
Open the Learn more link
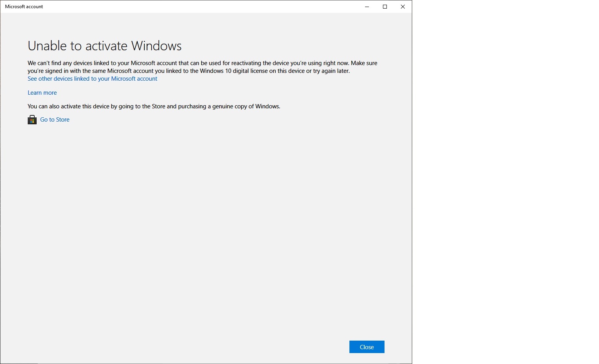point(42,93)
